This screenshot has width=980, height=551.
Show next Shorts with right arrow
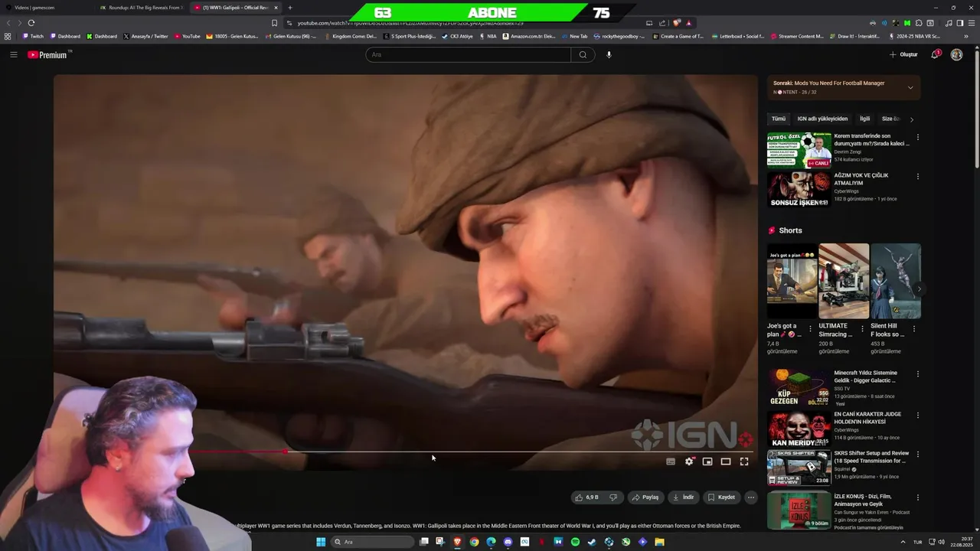tap(919, 289)
